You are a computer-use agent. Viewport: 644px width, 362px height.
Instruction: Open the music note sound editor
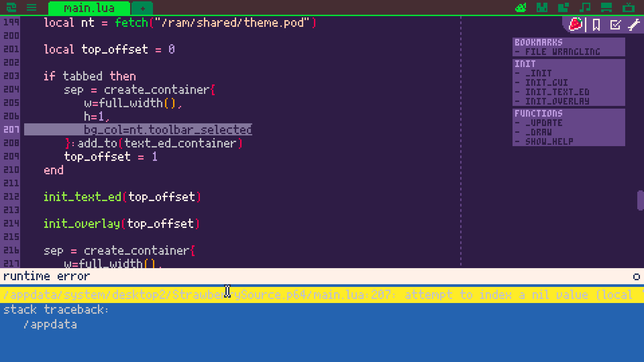585,7
